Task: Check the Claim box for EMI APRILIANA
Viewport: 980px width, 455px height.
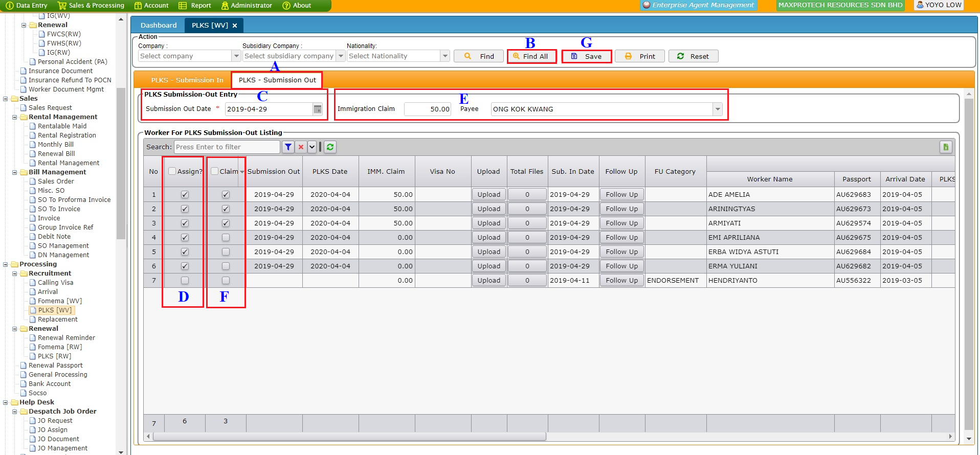Action: click(x=226, y=238)
